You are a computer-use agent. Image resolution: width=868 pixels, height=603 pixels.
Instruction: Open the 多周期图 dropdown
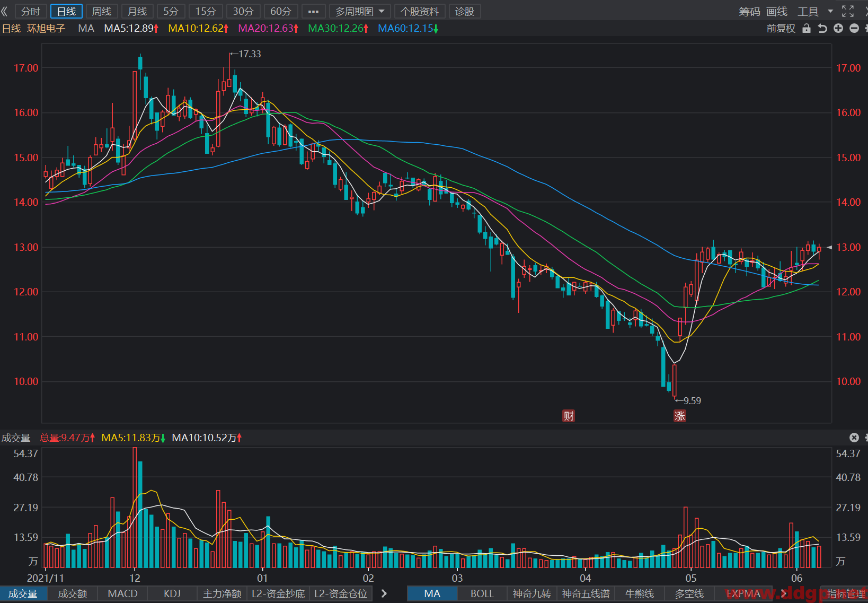[x=360, y=11]
